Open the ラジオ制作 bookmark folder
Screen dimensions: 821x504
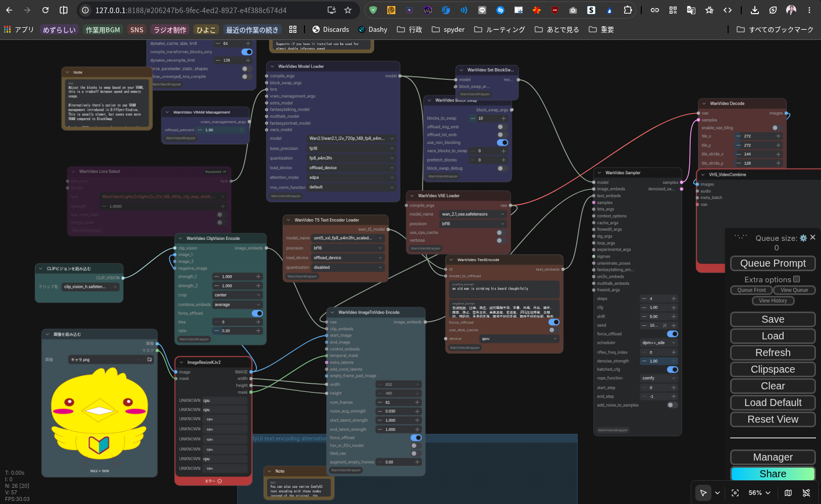pos(170,30)
